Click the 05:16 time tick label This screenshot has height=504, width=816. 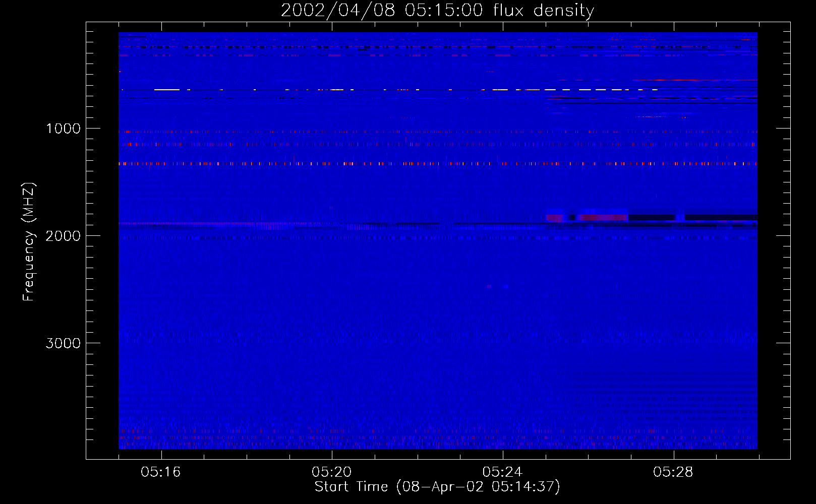point(161,472)
